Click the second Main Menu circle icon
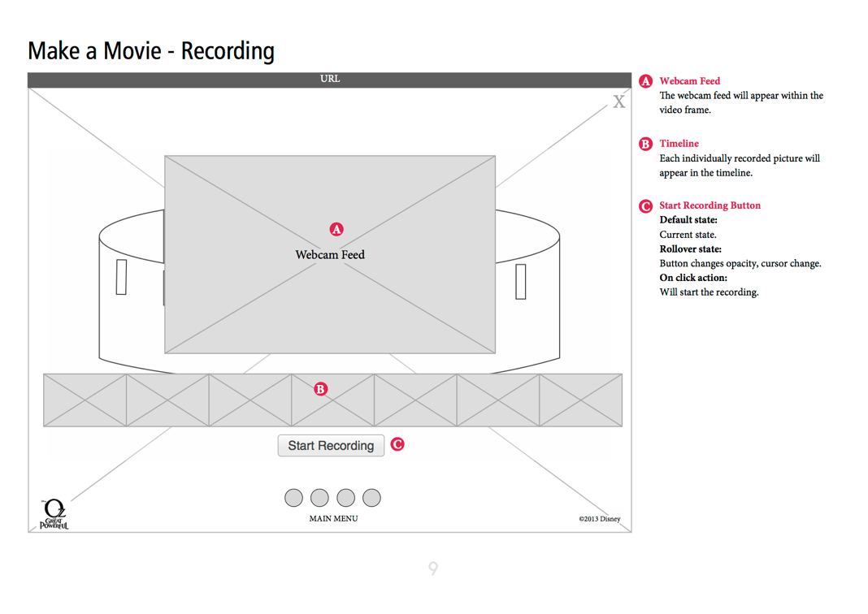The height and width of the screenshot is (614, 868). (x=319, y=498)
